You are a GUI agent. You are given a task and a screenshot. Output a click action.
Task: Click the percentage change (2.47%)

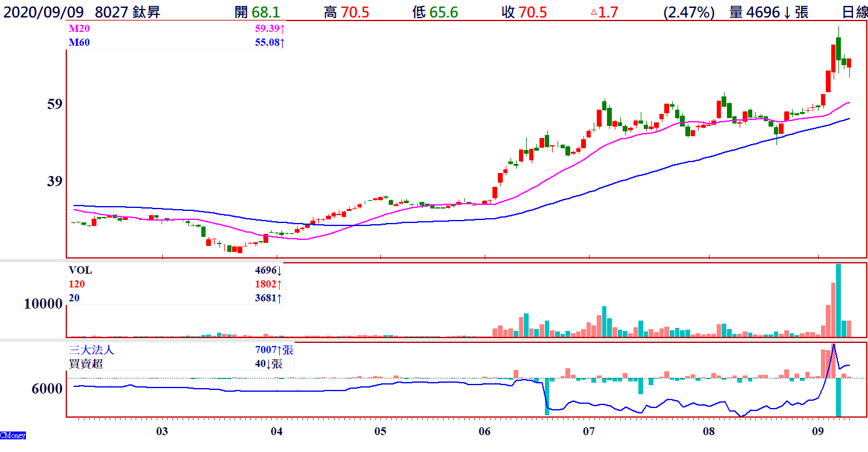tap(689, 12)
